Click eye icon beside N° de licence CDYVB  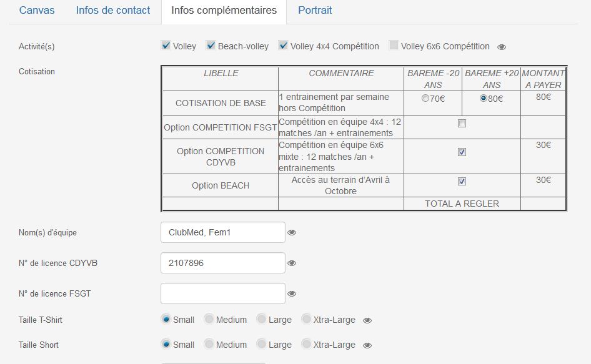(x=292, y=263)
